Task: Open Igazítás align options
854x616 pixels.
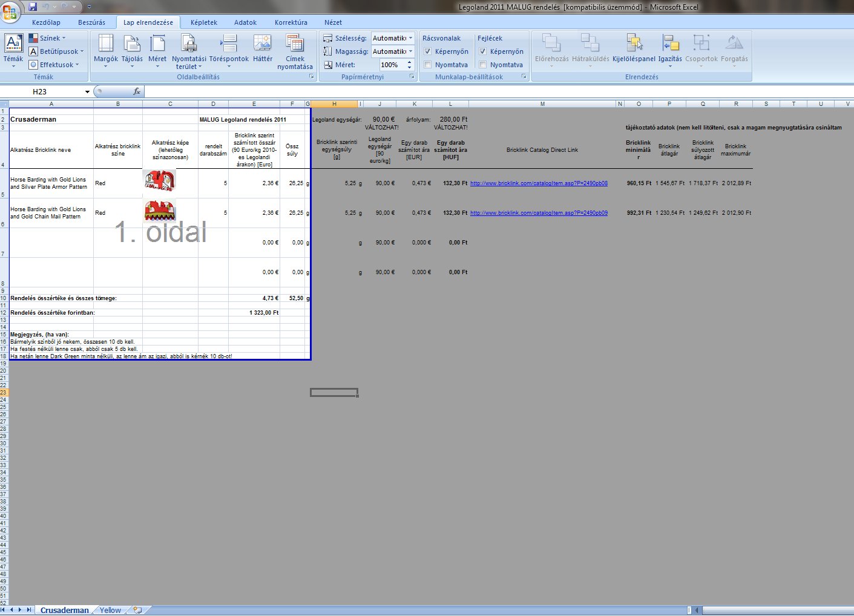Action: tap(670, 51)
